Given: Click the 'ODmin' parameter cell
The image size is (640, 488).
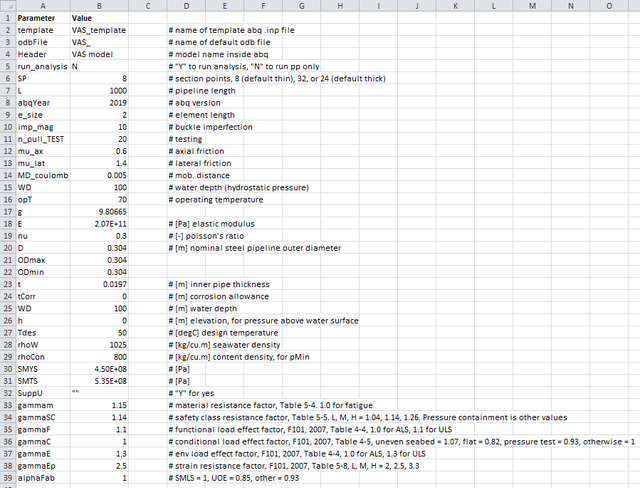Looking at the screenshot, I should coord(43,272).
